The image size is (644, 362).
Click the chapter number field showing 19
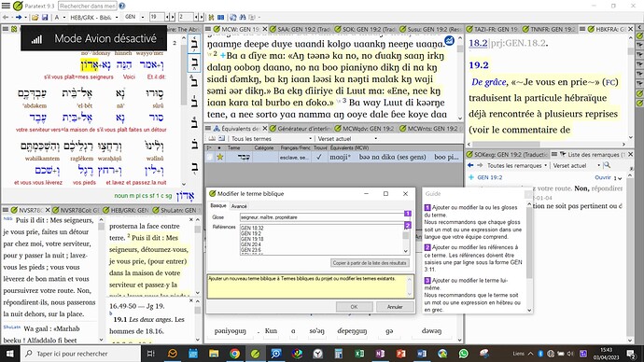coord(157,17)
